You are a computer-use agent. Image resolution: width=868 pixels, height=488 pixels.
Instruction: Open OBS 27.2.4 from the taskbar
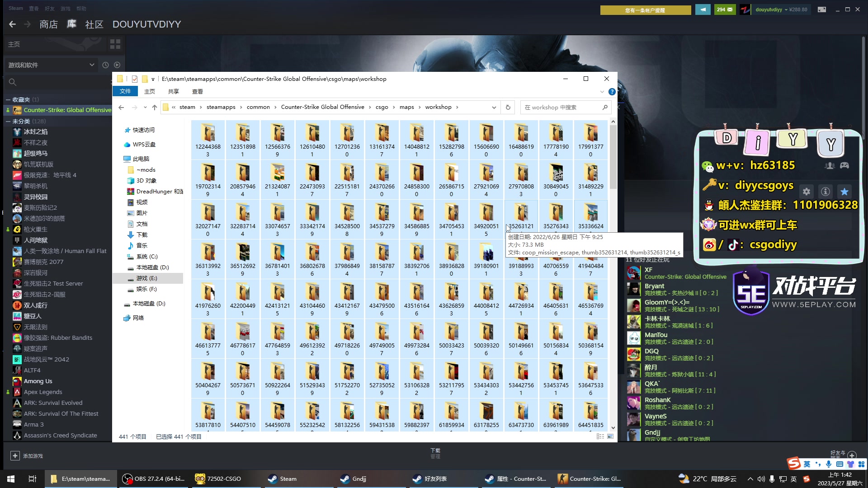coord(155,479)
